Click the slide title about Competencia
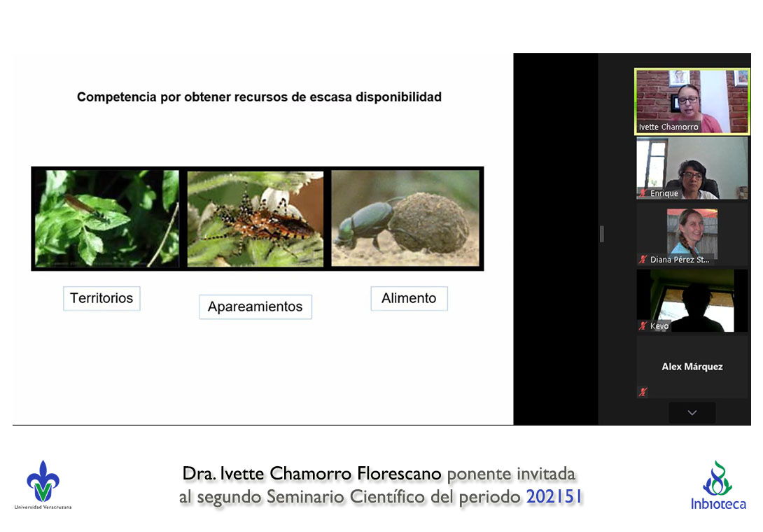The height and width of the screenshot is (532, 763). coord(259,97)
